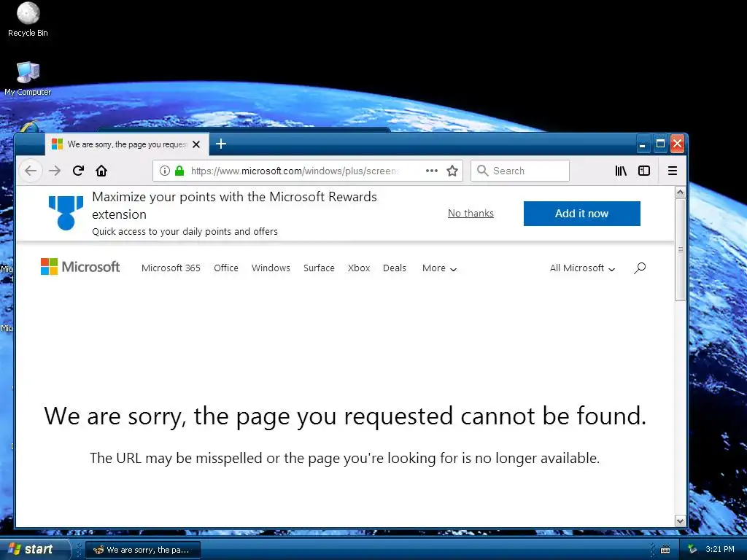Toggle sidebars with the sidebar icon
The width and height of the screenshot is (747, 560).
click(x=644, y=171)
